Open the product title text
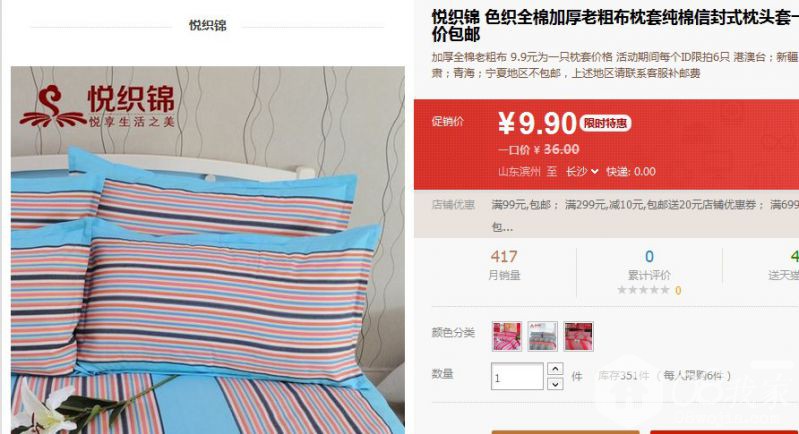The width and height of the screenshot is (799, 434). pyautogui.click(x=615, y=25)
